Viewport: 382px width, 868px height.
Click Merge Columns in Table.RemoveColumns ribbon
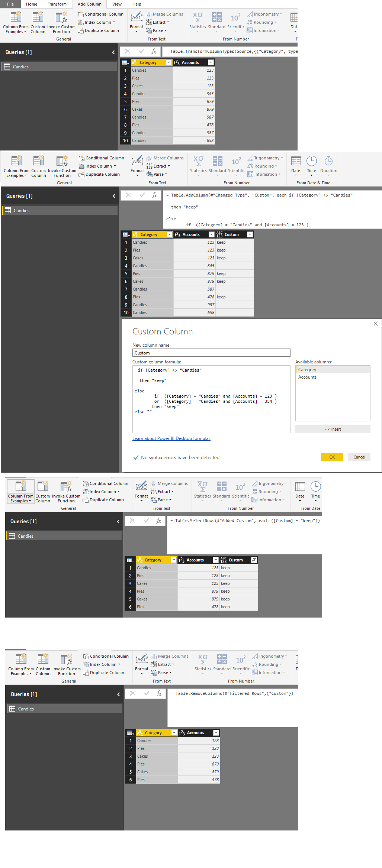169,656
